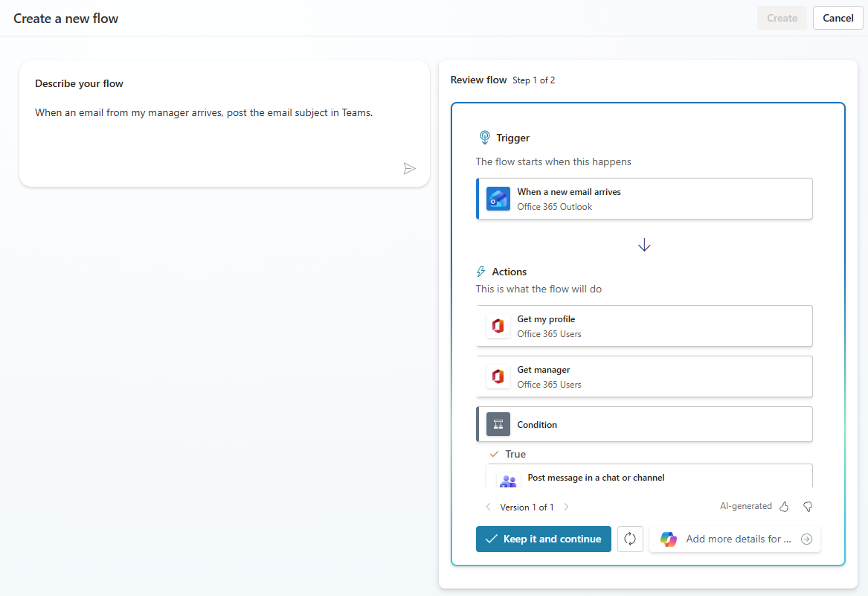Click the Trigger section heading
Screen dimensions: 868x596
coord(512,138)
